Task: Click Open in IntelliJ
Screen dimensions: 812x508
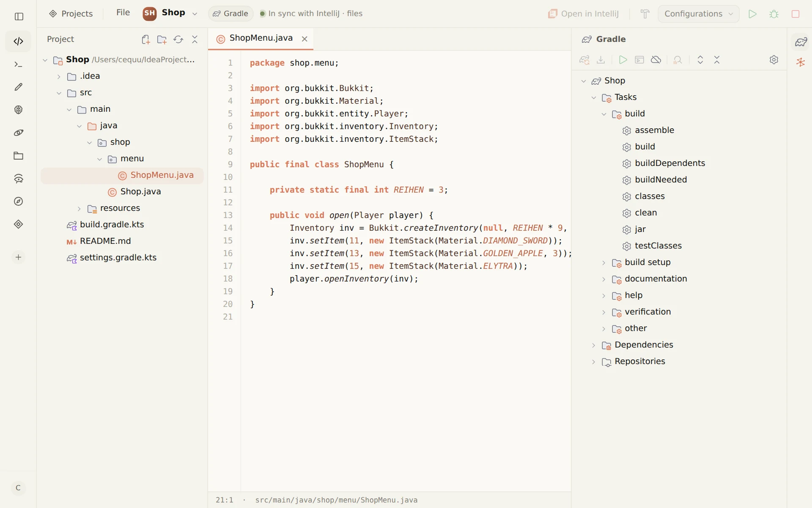Action: tap(583, 14)
